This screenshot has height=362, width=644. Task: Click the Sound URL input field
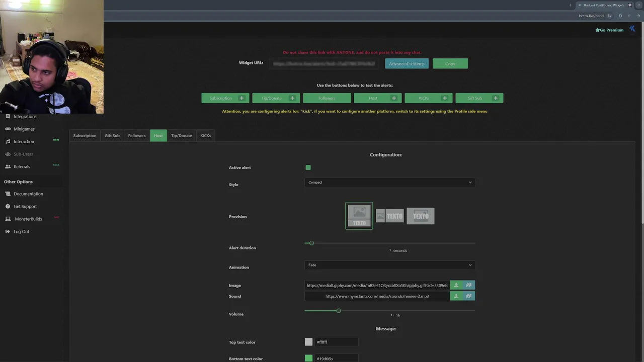377,296
